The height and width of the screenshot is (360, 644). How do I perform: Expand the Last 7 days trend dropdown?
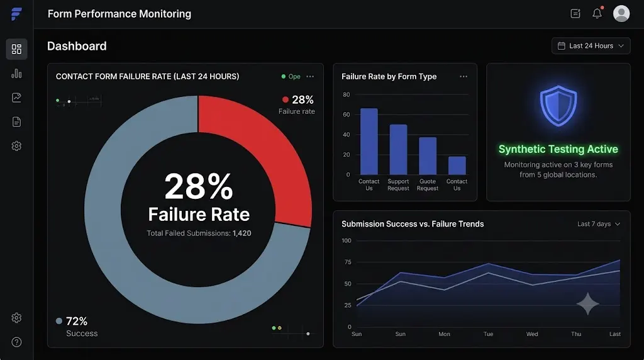pyautogui.click(x=599, y=224)
